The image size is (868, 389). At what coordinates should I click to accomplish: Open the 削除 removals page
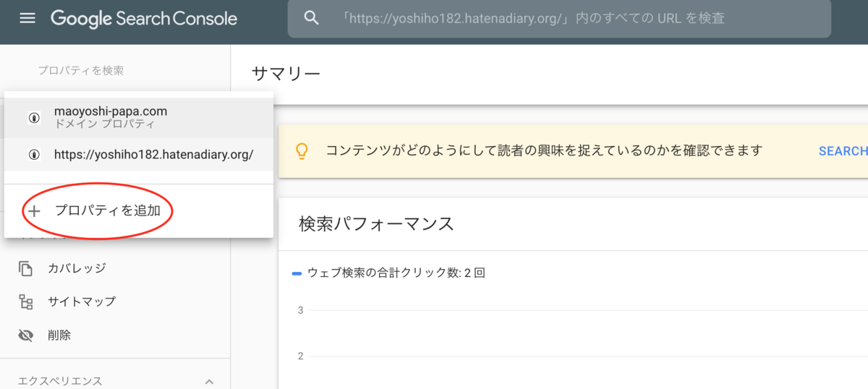point(59,335)
